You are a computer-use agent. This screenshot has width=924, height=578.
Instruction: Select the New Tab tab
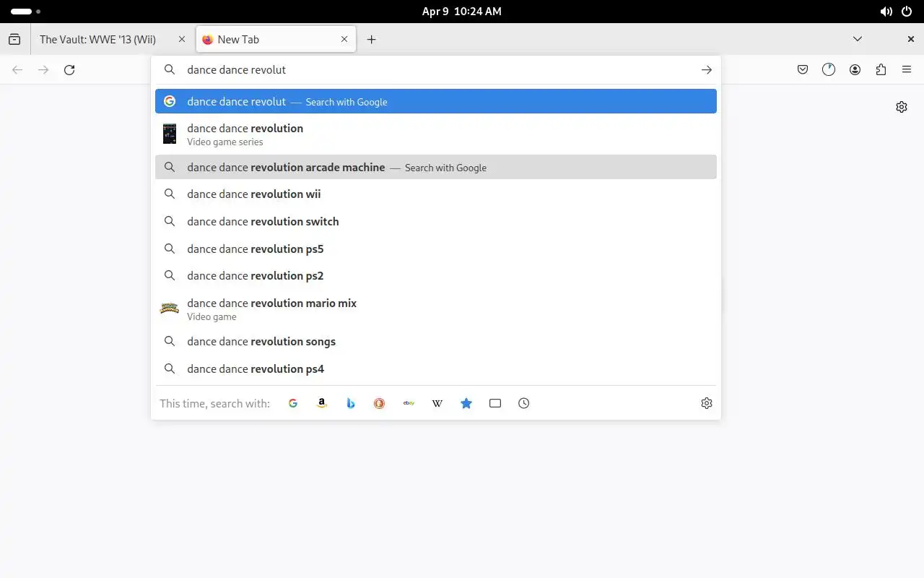tap(276, 40)
